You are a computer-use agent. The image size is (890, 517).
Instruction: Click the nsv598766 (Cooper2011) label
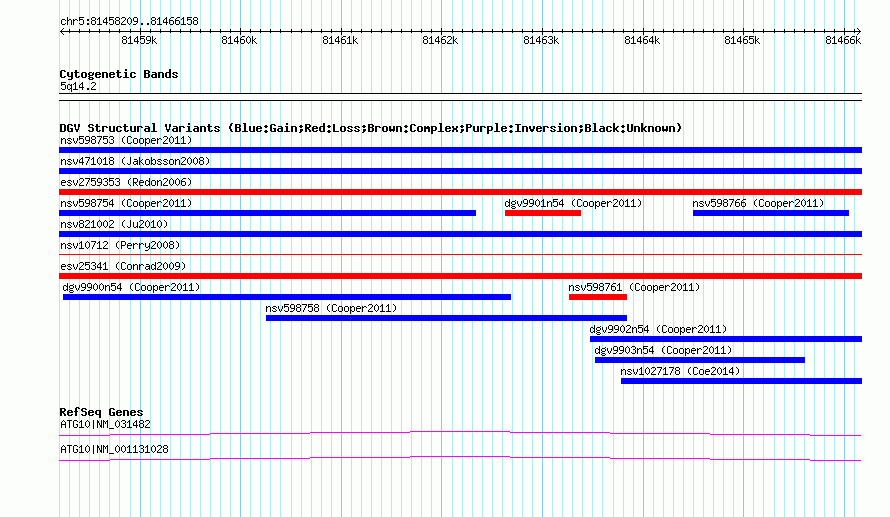tap(758, 203)
